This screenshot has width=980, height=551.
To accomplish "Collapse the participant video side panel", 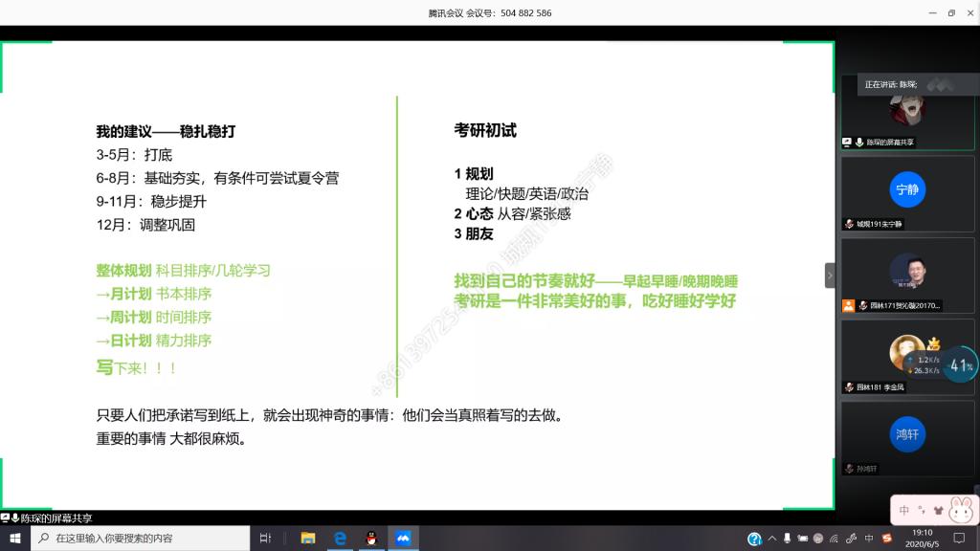I will 830,275.
